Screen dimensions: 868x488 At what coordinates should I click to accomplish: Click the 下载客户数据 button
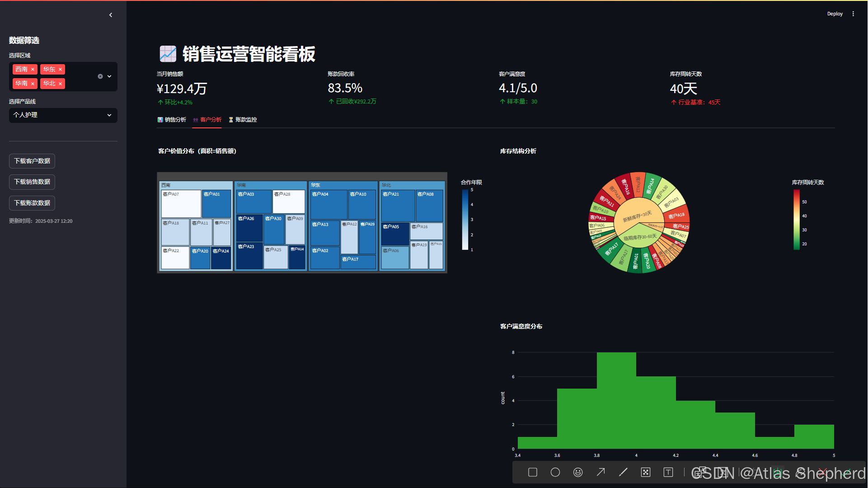(32, 161)
